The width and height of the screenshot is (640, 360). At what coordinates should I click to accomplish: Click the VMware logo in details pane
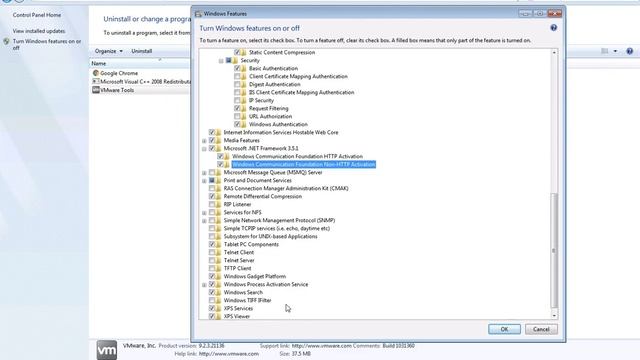[107, 350]
